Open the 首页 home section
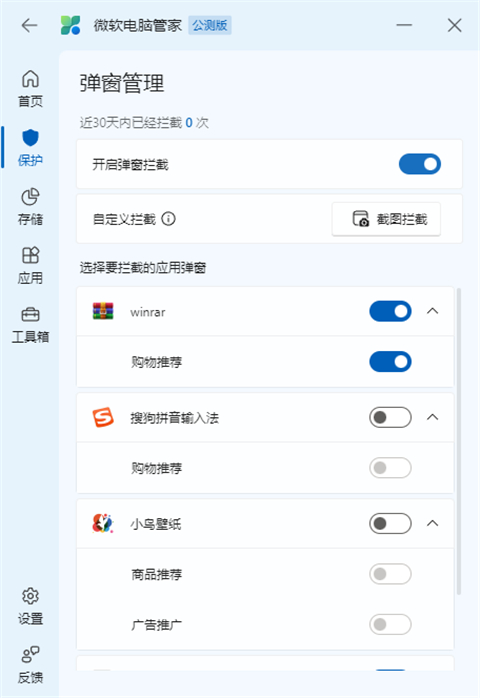The width and height of the screenshot is (480, 698). (30, 89)
